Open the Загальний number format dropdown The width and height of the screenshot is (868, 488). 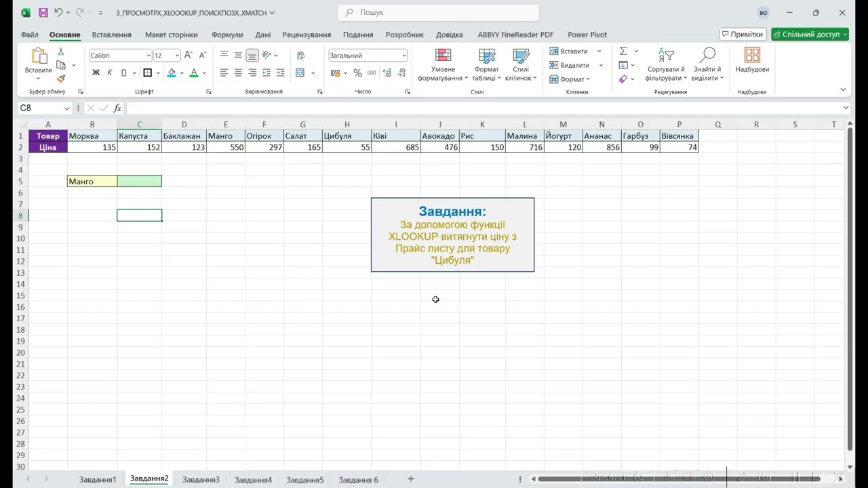[404, 56]
